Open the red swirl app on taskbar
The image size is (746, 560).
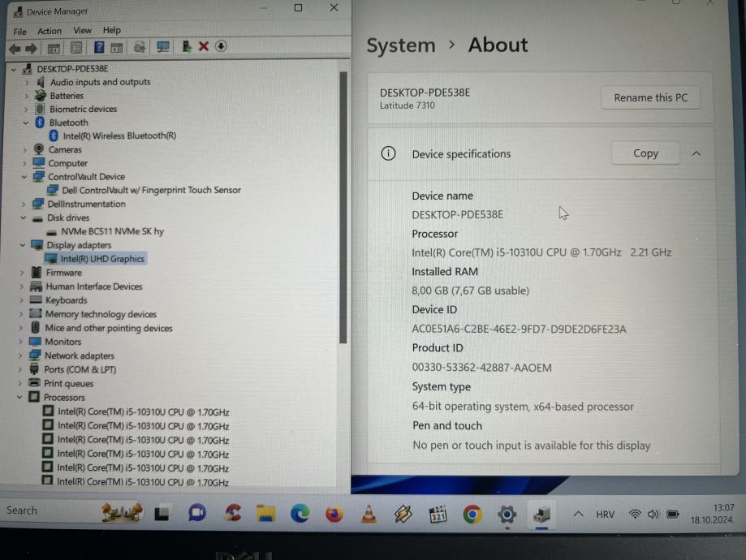tap(232, 514)
